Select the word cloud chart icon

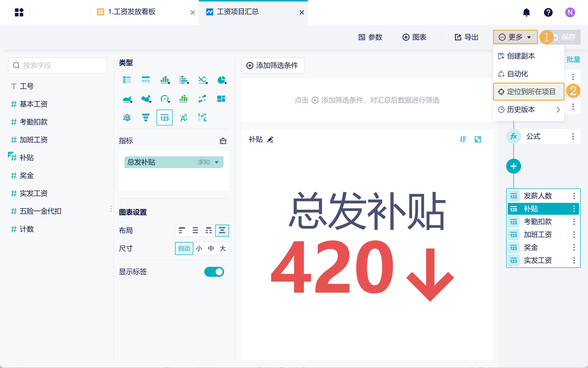click(x=183, y=118)
